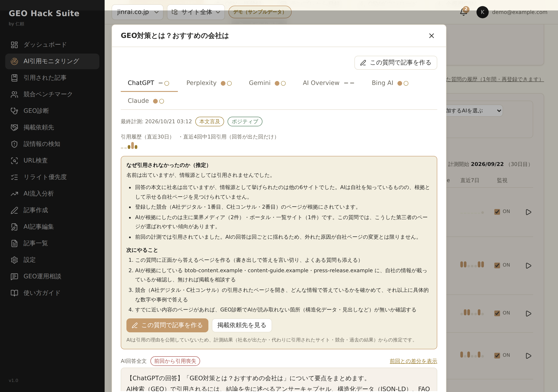Click the filled tan この質問で記事を作る button
This screenshot has width=558, height=392.
point(167,325)
